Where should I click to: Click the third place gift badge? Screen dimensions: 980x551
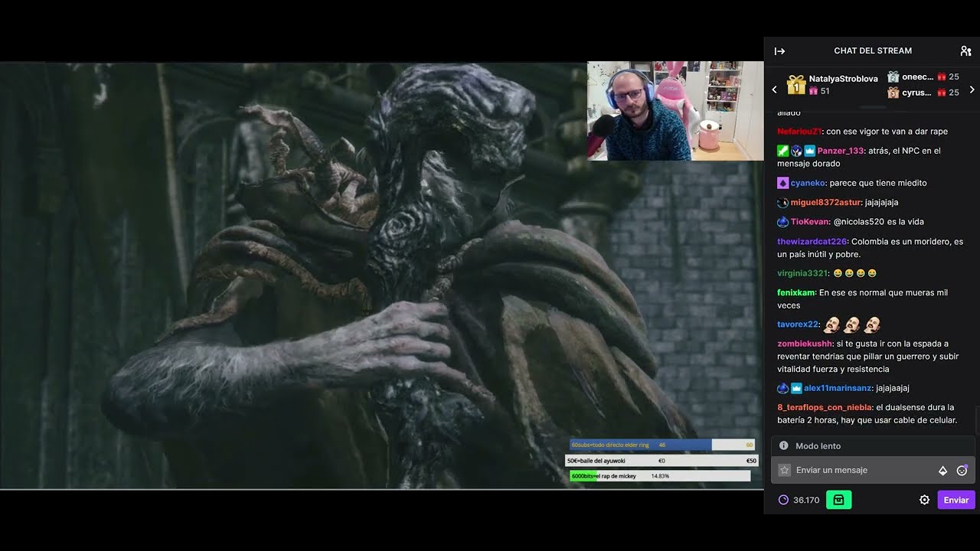tap(893, 93)
